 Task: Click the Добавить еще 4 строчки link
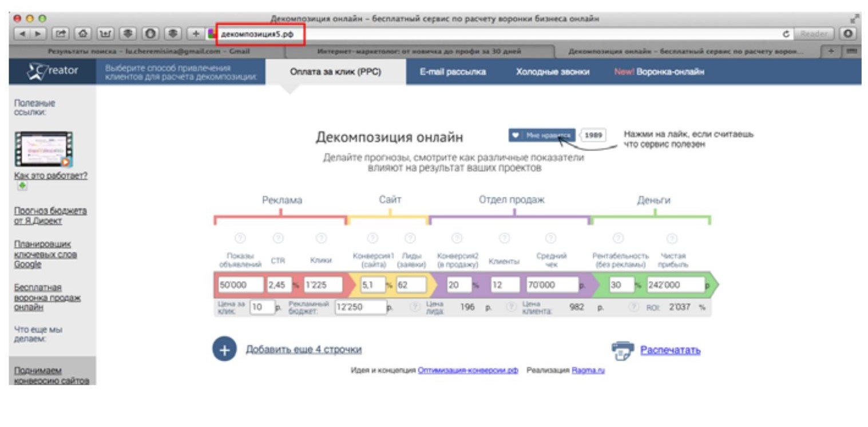303,350
